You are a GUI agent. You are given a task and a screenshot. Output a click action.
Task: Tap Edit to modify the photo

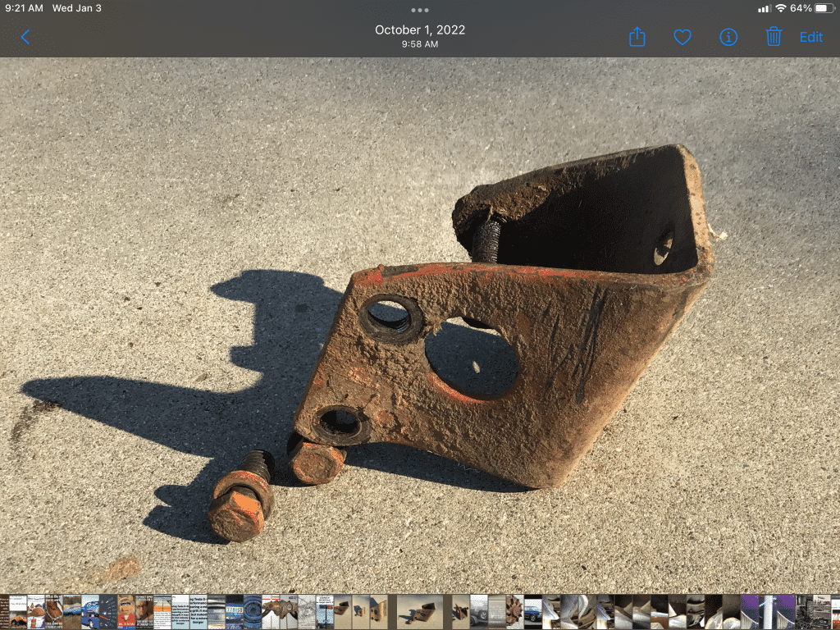810,37
